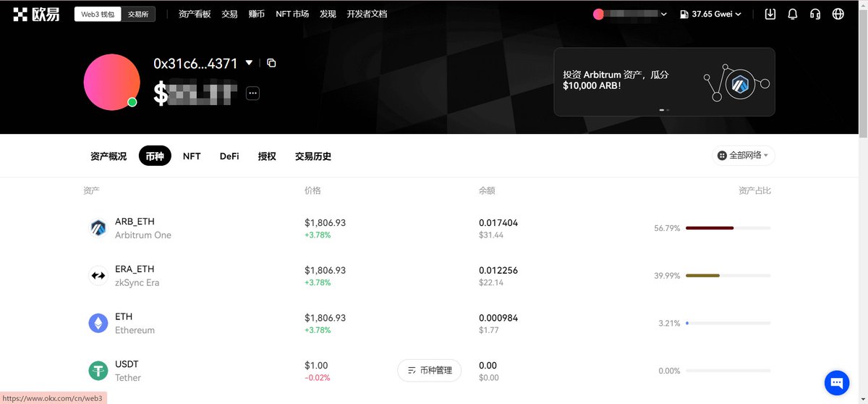Click the Arbitrum One network label
This screenshot has height=404, width=868.
click(x=143, y=235)
